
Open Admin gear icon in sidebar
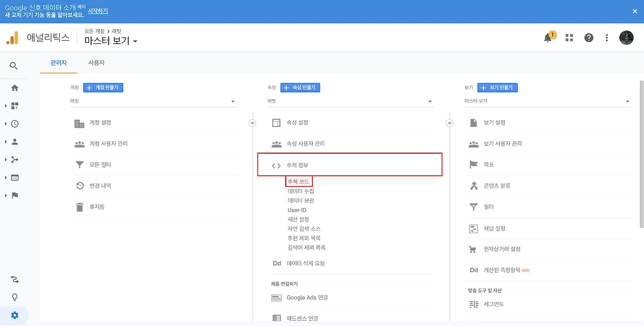(15, 315)
